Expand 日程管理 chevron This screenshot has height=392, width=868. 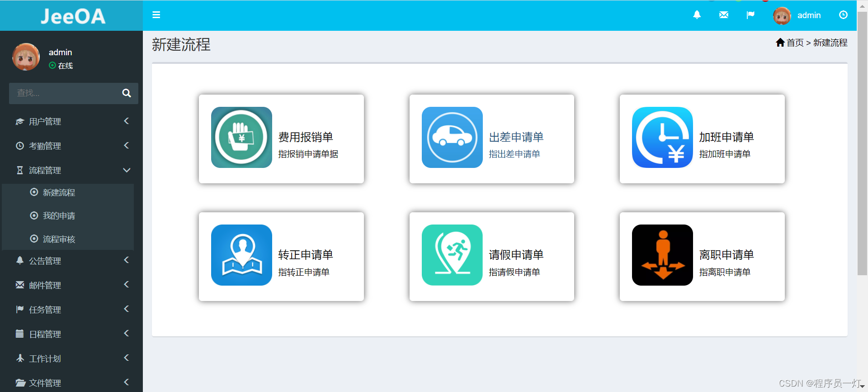tap(127, 333)
